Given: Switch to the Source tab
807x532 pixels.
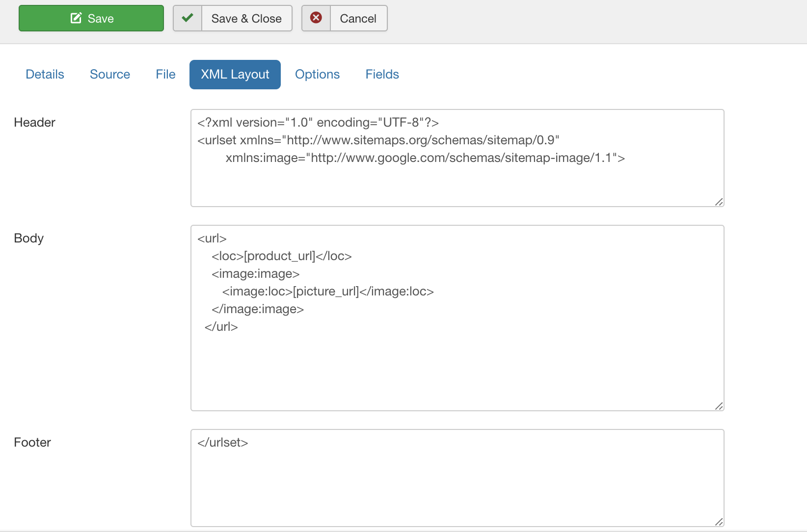Looking at the screenshot, I should (x=110, y=74).
